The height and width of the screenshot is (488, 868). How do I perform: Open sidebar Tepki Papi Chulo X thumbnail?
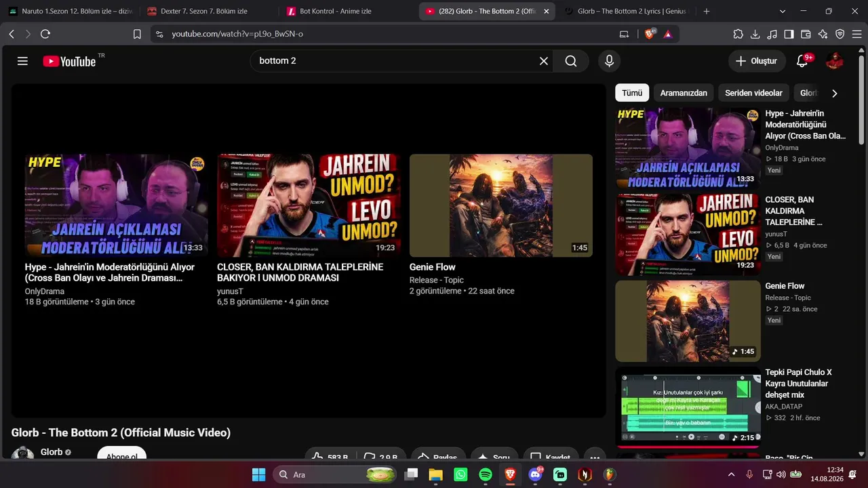point(688,407)
